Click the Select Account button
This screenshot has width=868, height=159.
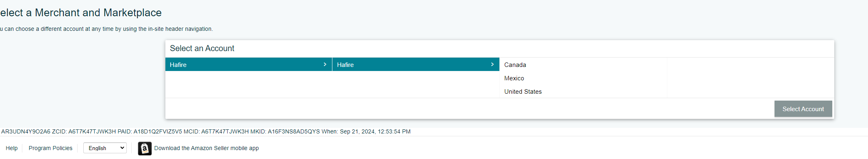803,109
